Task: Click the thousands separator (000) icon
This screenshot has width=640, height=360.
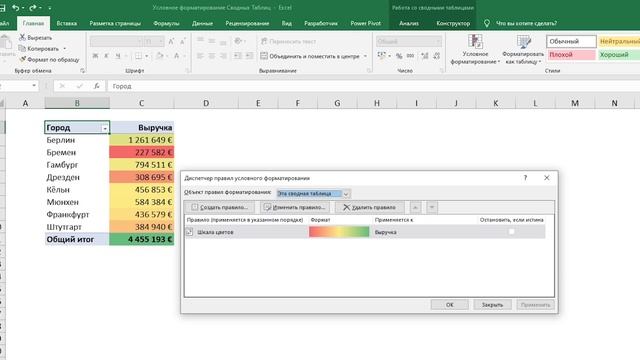Action: [410, 56]
